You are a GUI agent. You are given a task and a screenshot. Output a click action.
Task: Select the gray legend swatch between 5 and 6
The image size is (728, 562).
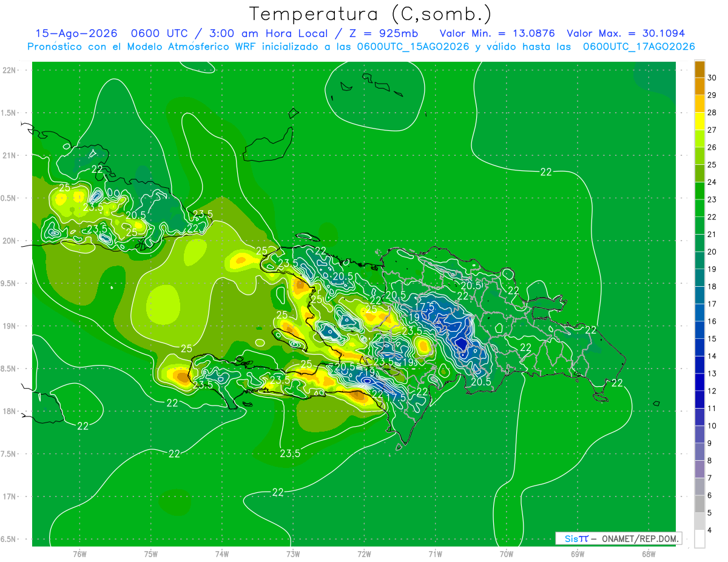pyautogui.click(x=699, y=504)
